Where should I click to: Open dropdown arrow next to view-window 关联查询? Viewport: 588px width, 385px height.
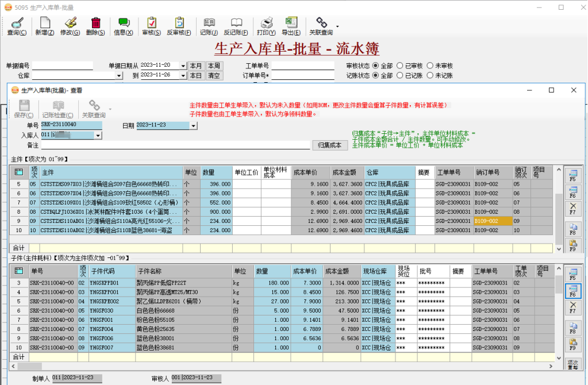[110, 109]
